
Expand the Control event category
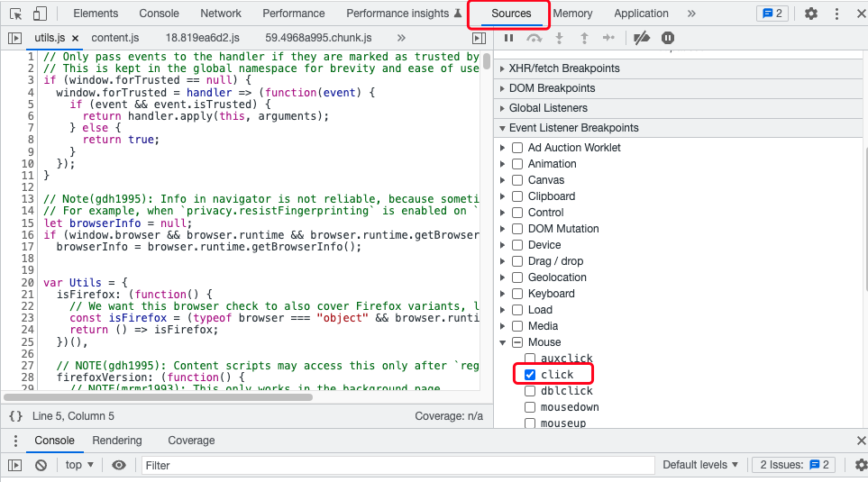(x=503, y=213)
